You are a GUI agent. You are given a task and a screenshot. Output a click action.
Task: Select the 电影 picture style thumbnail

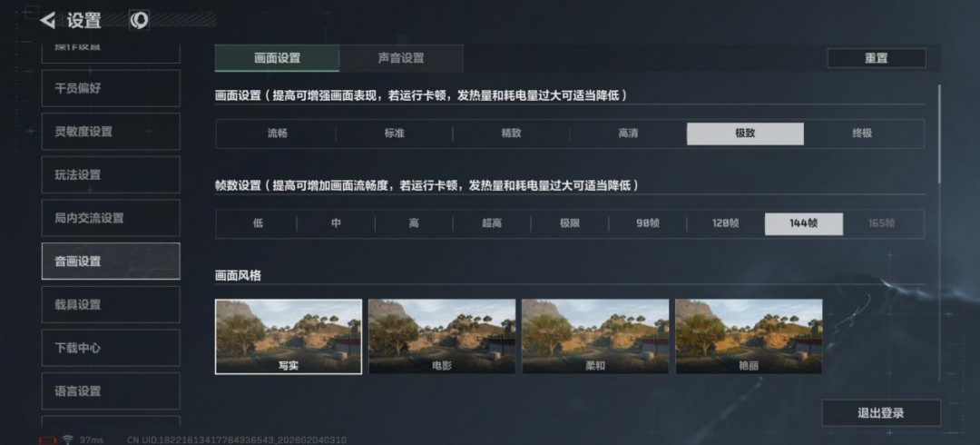pos(442,336)
